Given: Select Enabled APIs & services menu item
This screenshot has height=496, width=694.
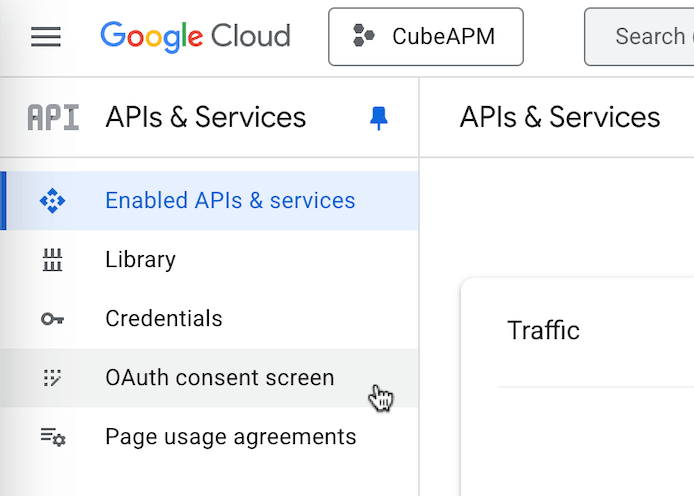Looking at the screenshot, I should pos(209,200).
